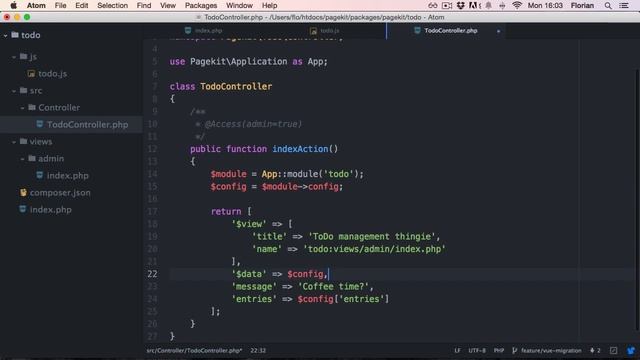
Task: Open the File menu
Action: (x=60, y=5)
